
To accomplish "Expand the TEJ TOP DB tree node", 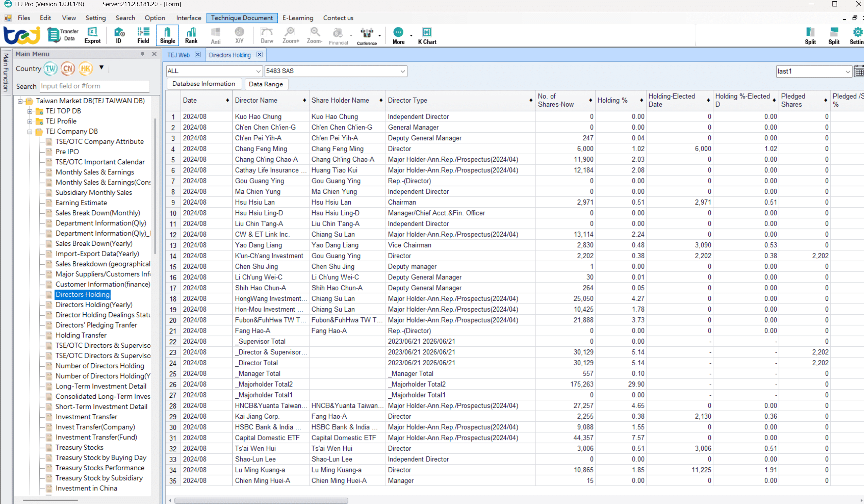I will 30,111.
